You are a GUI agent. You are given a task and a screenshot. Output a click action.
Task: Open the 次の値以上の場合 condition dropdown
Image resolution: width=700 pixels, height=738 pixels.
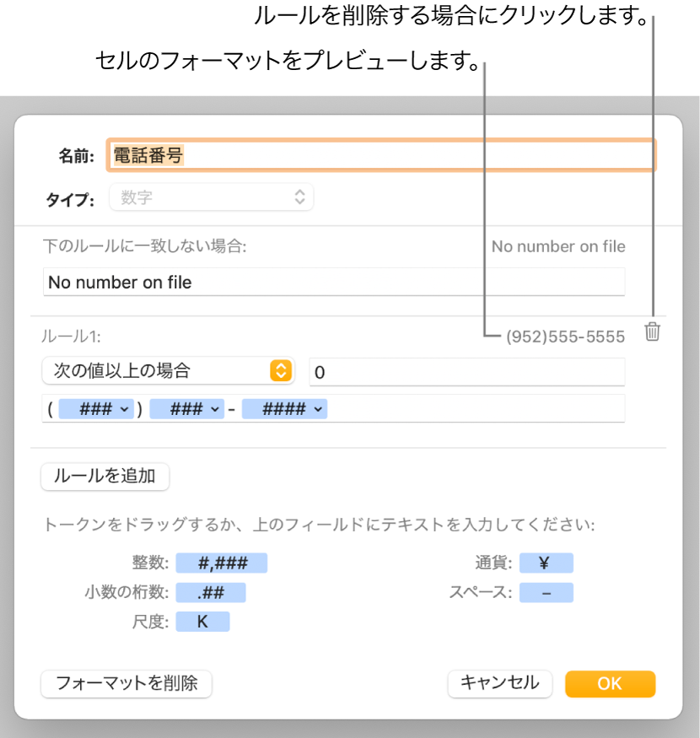click(168, 370)
